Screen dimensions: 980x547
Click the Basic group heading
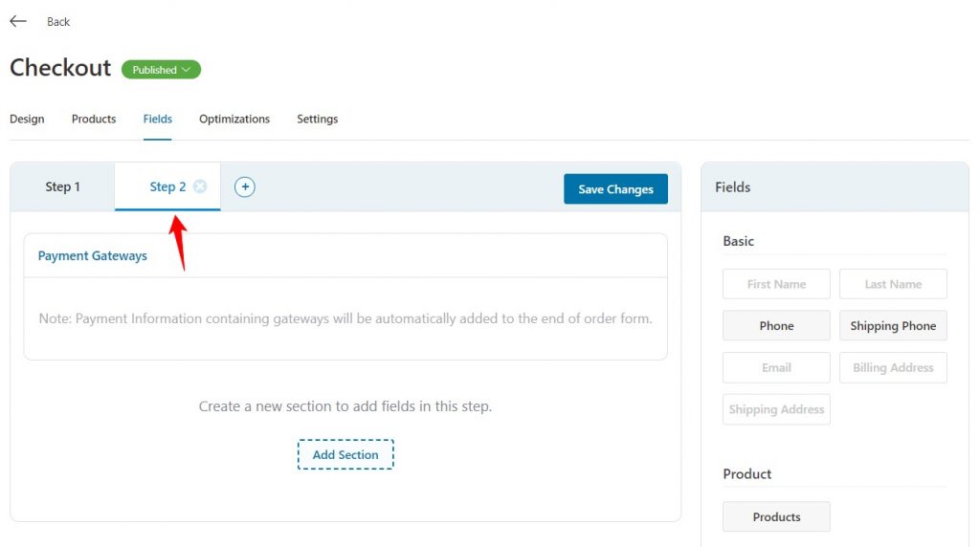[738, 241]
